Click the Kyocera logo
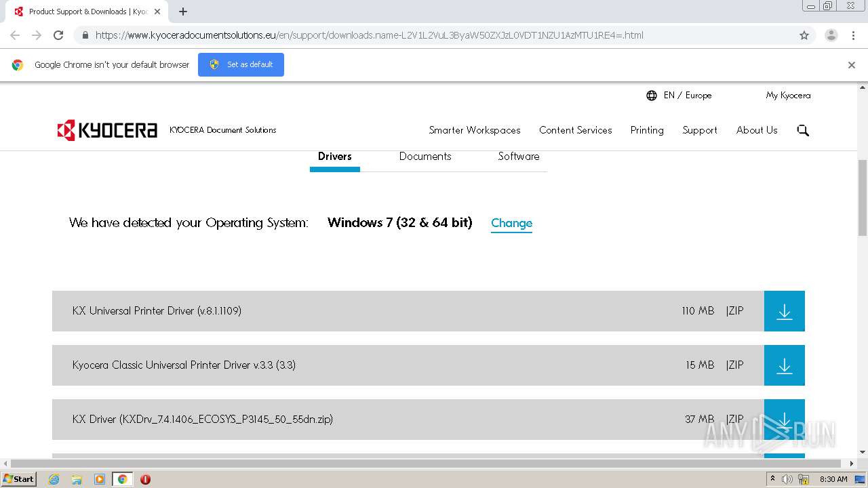 pyautogui.click(x=107, y=130)
